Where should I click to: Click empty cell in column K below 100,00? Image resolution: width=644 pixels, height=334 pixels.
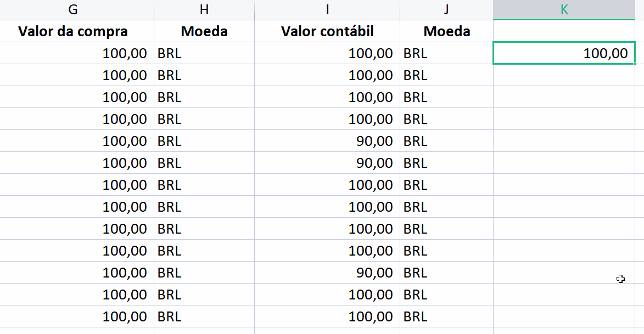click(564, 75)
